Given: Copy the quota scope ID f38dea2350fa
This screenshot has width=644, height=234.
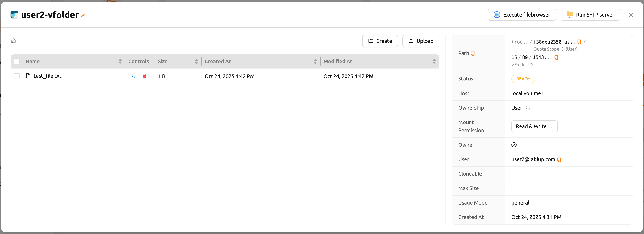Looking at the screenshot, I should coord(579,42).
